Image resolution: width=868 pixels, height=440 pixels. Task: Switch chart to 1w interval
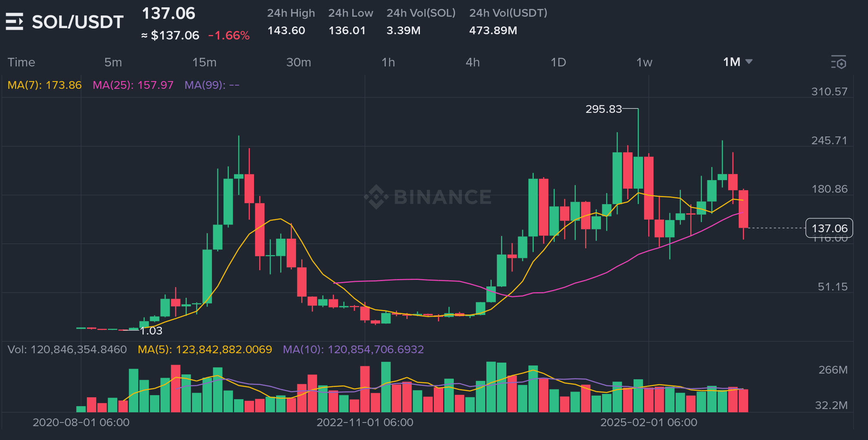(644, 62)
